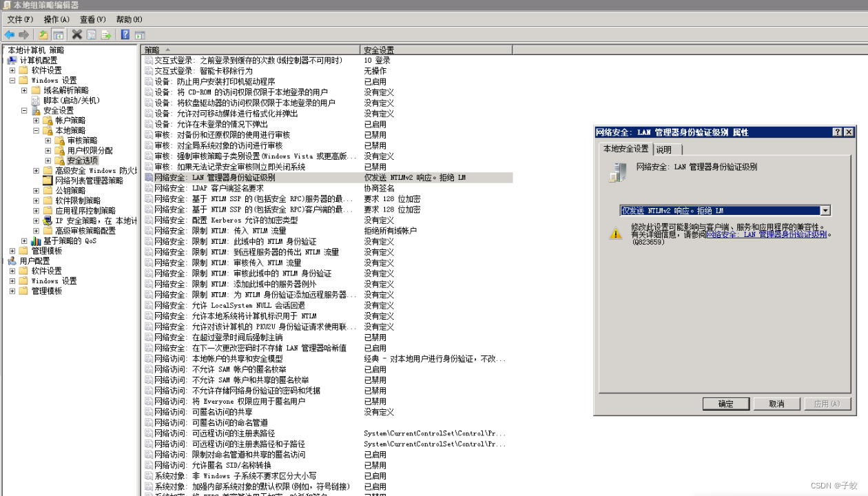
Task: Click the yellow warning icon in properties dialog
Action: 616,233
